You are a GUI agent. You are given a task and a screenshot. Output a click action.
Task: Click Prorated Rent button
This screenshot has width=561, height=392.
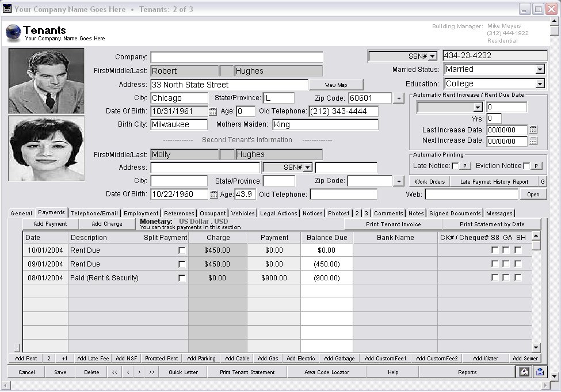pyautogui.click(x=161, y=359)
